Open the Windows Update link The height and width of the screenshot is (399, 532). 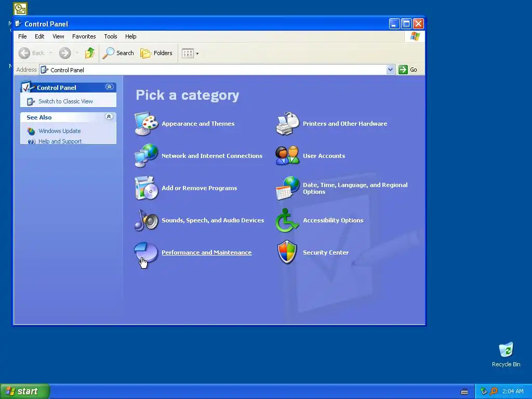(59, 130)
